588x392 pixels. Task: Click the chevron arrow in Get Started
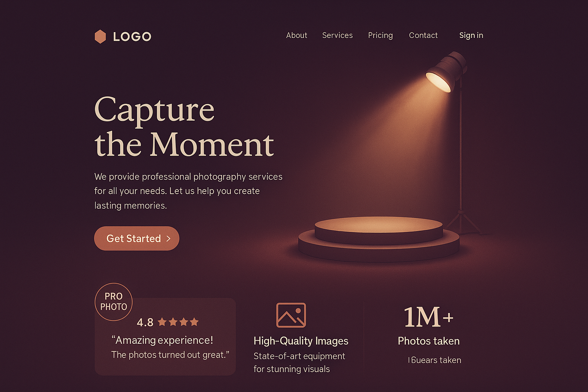[168, 238]
